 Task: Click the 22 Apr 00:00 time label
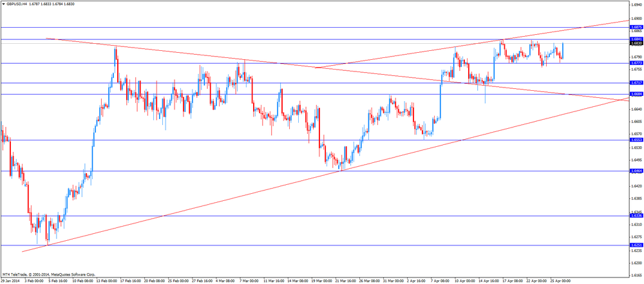(536, 281)
